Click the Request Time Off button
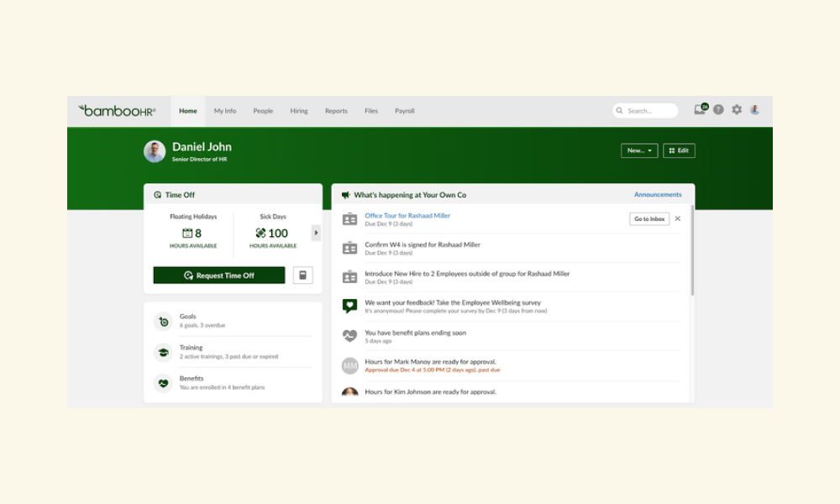This screenshot has width=840, height=504. tap(219, 276)
